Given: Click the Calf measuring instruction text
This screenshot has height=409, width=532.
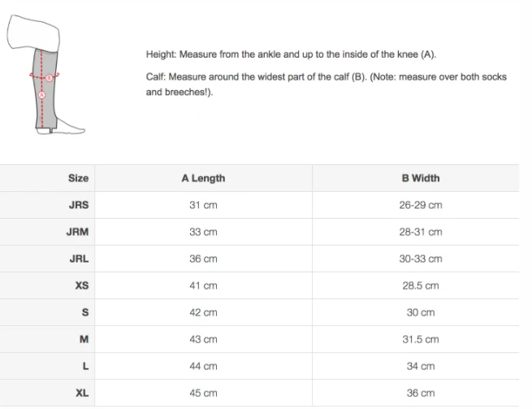Looking at the screenshot, I should tap(326, 85).
